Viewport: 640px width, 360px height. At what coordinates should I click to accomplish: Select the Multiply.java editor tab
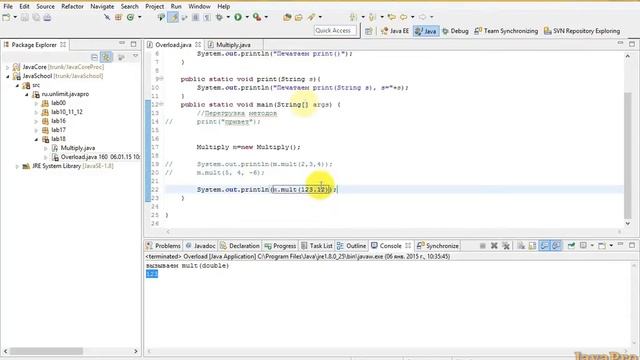click(x=233, y=45)
